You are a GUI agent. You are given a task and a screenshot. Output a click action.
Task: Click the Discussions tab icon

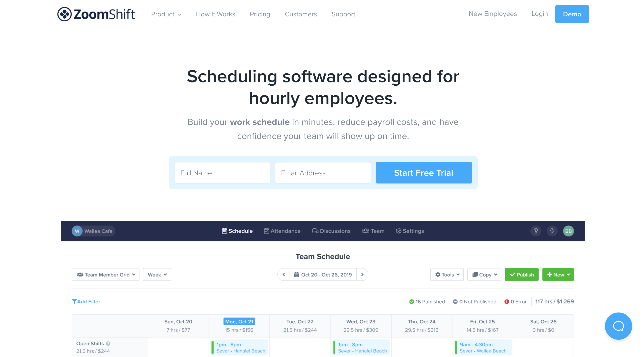pyautogui.click(x=315, y=231)
